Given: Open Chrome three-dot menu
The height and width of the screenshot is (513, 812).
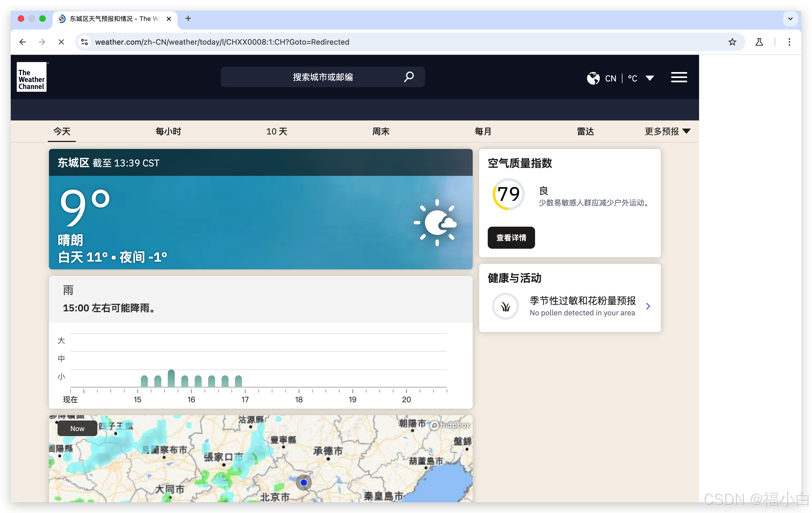Looking at the screenshot, I should click(x=789, y=42).
